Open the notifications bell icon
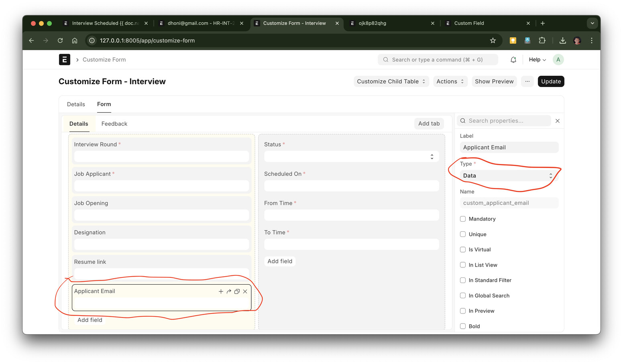 click(x=513, y=60)
